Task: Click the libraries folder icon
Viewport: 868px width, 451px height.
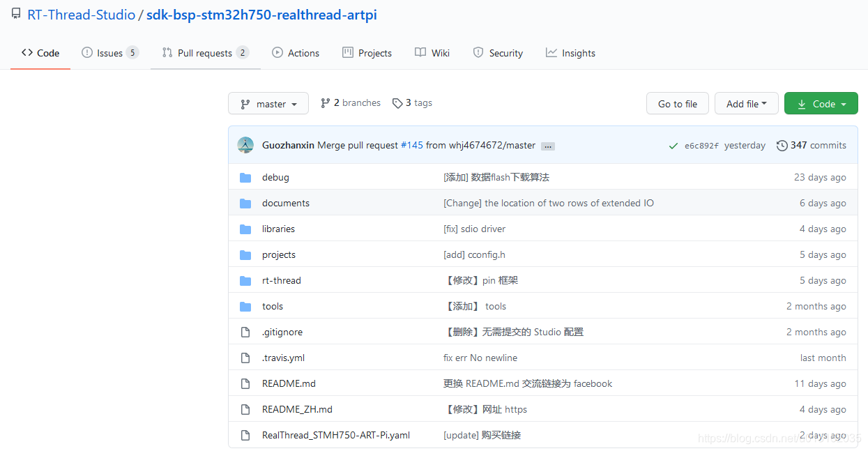Action: [x=245, y=229]
